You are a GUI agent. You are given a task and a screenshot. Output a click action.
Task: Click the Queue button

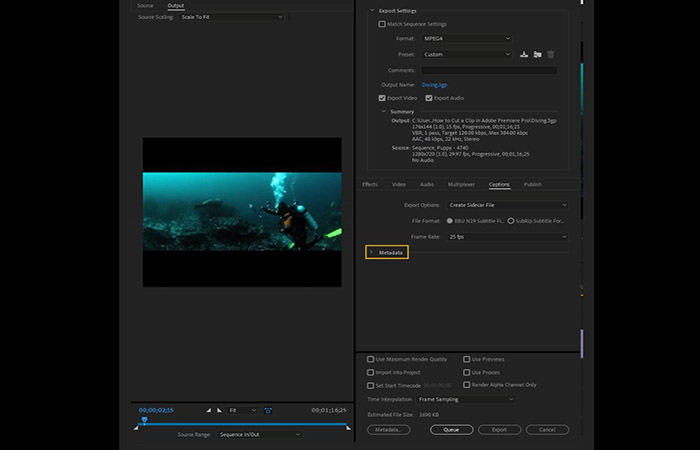click(451, 430)
